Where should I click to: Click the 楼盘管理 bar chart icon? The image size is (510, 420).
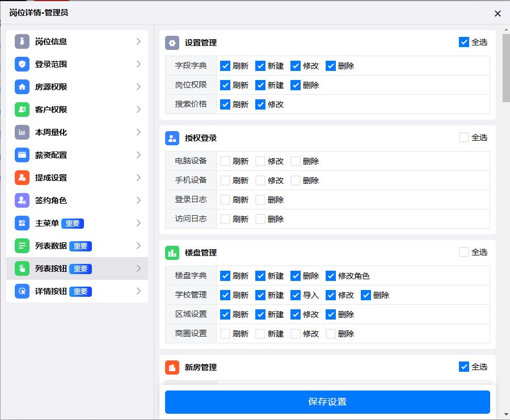click(172, 253)
